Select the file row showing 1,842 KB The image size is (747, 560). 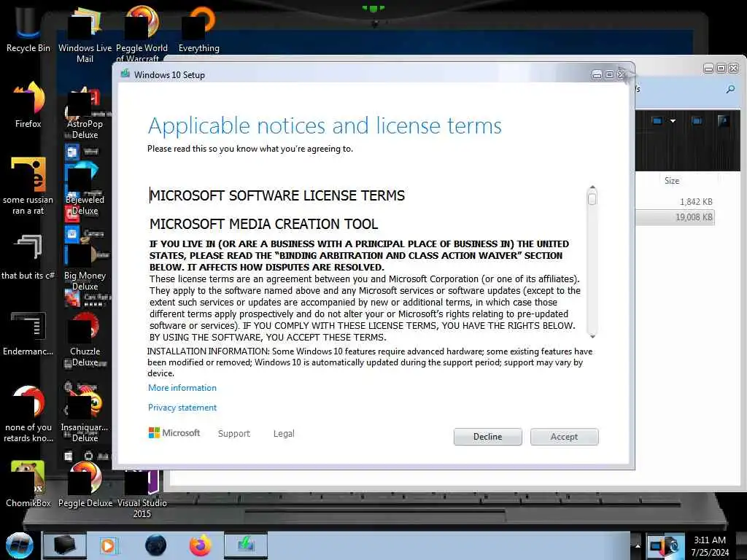click(675, 202)
